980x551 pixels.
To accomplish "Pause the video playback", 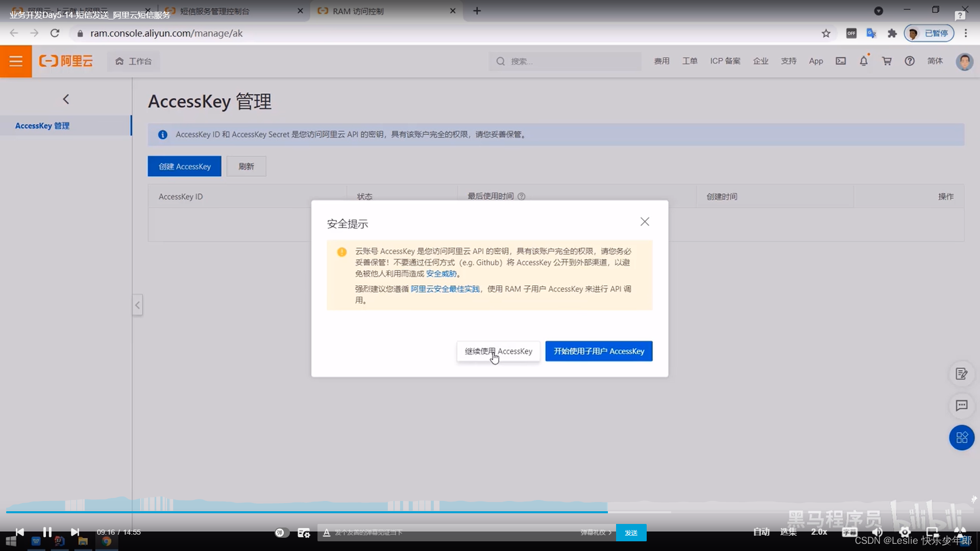I will (47, 532).
